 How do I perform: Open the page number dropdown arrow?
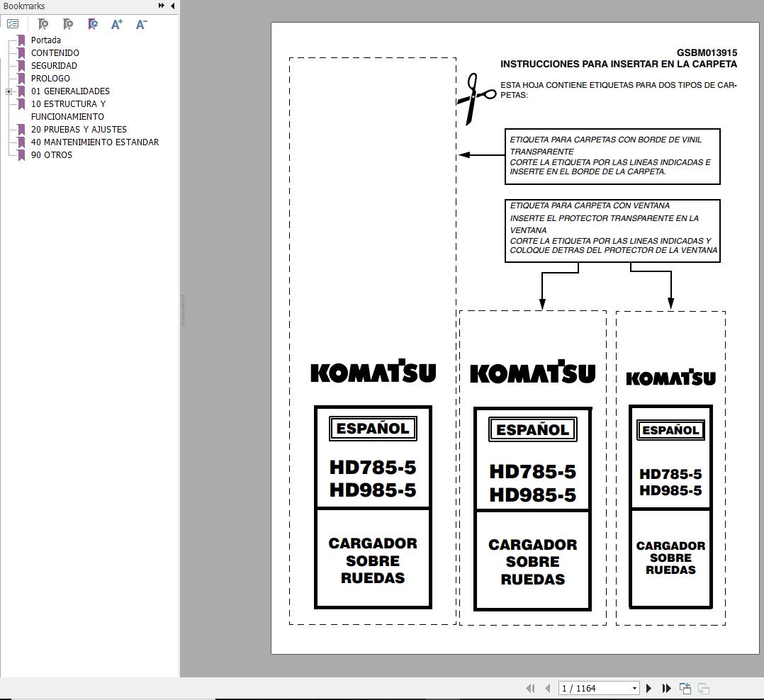634,688
